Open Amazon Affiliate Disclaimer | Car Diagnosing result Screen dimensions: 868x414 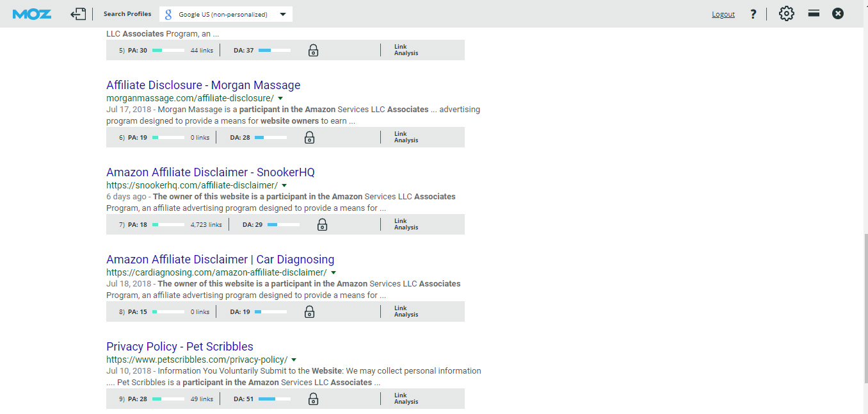(x=220, y=260)
